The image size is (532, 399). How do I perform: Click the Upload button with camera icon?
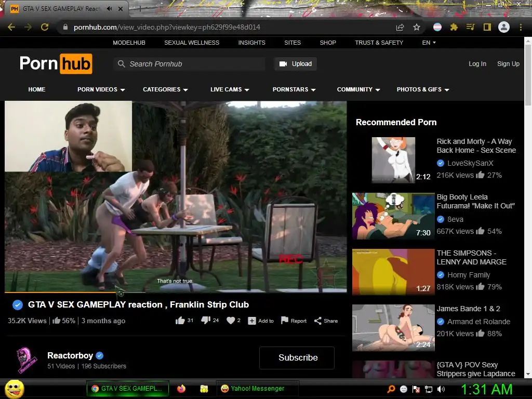(x=296, y=64)
